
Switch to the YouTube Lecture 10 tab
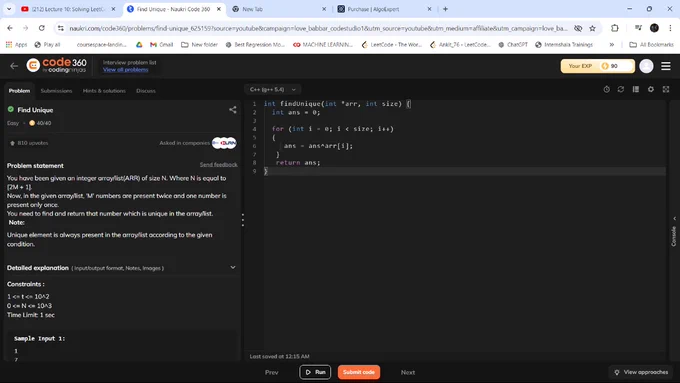(69, 9)
